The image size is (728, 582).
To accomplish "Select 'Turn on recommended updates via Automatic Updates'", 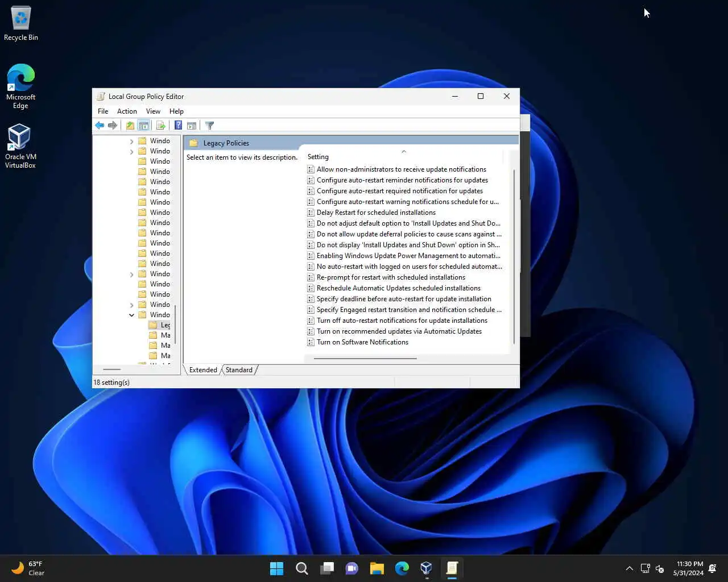I will [x=394, y=331].
